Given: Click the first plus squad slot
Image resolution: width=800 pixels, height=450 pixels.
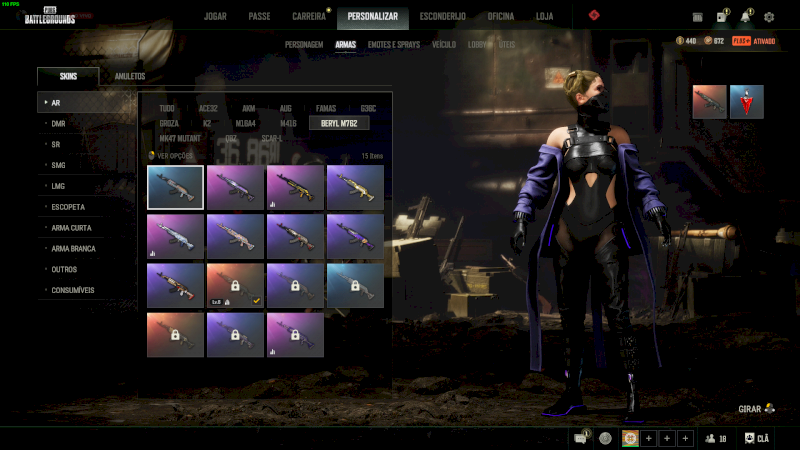Looking at the screenshot, I should pos(648,438).
